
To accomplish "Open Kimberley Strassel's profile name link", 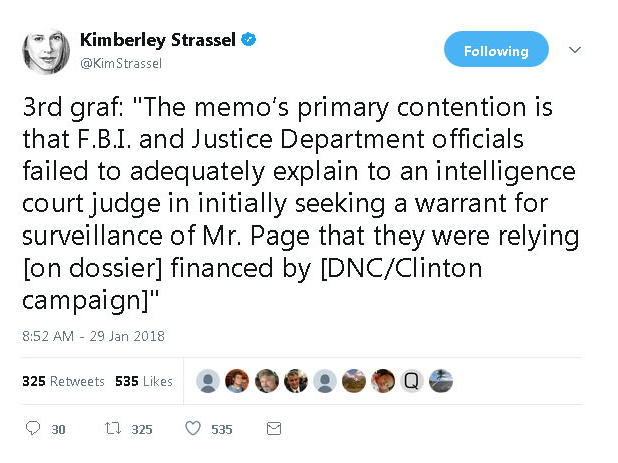I will [160, 41].
